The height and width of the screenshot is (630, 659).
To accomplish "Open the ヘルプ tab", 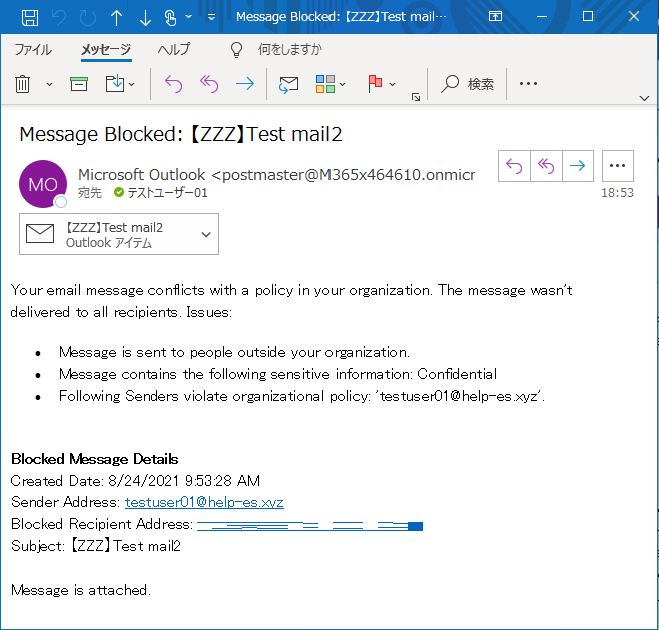I will [x=174, y=49].
